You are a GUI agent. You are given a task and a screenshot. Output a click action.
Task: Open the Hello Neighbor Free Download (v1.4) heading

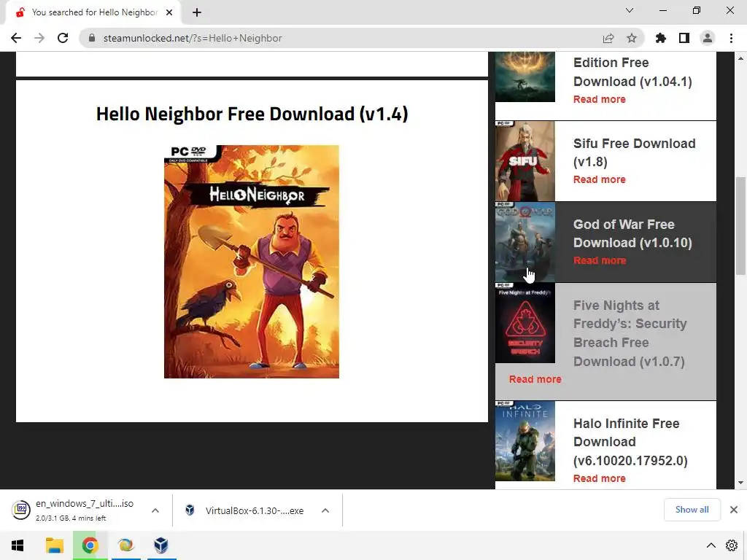point(252,114)
